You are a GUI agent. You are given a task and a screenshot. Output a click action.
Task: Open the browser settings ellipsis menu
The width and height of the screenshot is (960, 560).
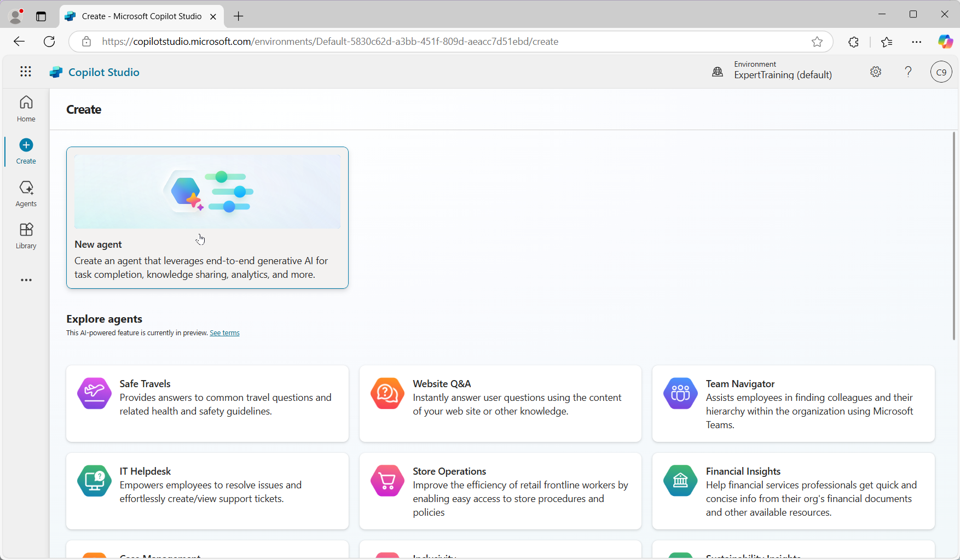tap(917, 42)
